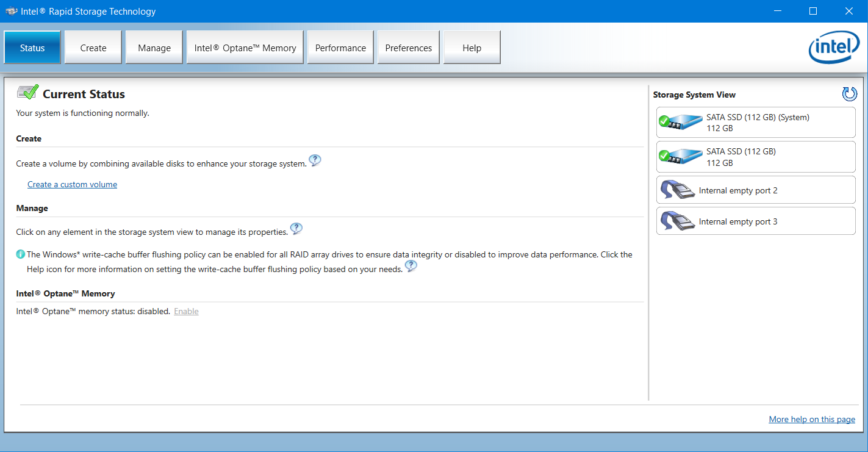Click help icon beside Create volume description
The height and width of the screenshot is (452, 868).
(315, 161)
